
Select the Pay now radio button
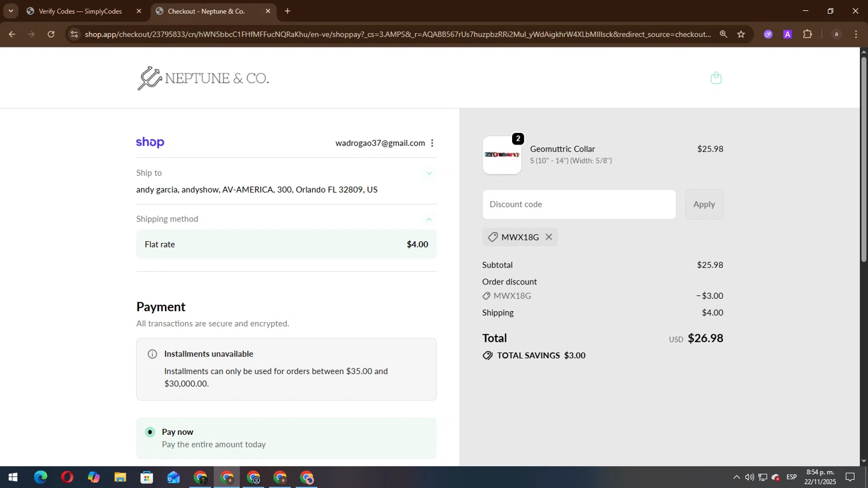pyautogui.click(x=150, y=432)
